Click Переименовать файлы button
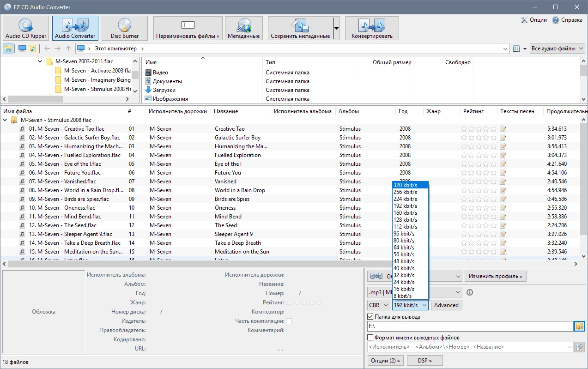The height and width of the screenshot is (369, 588). coord(188,28)
